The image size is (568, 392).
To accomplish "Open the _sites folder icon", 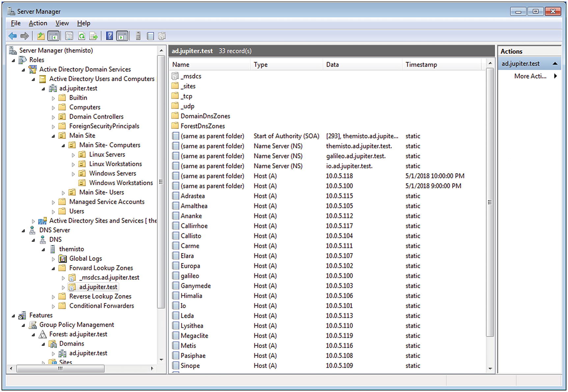I will point(175,86).
